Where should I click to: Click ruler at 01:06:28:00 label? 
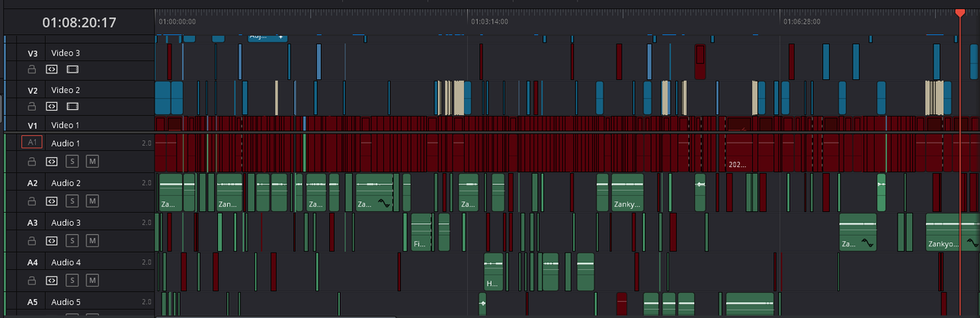[x=802, y=22]
